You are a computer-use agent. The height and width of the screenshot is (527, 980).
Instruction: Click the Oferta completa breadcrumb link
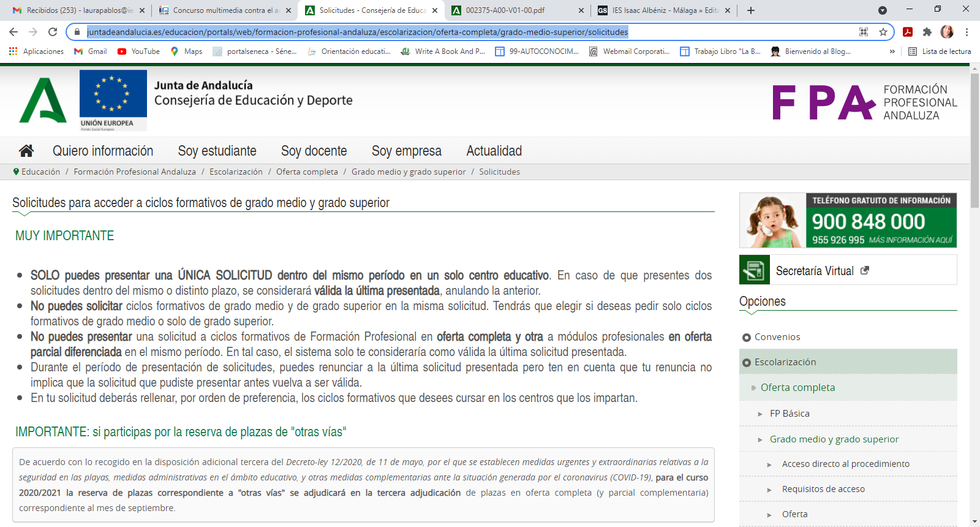(x=307, y=172)
